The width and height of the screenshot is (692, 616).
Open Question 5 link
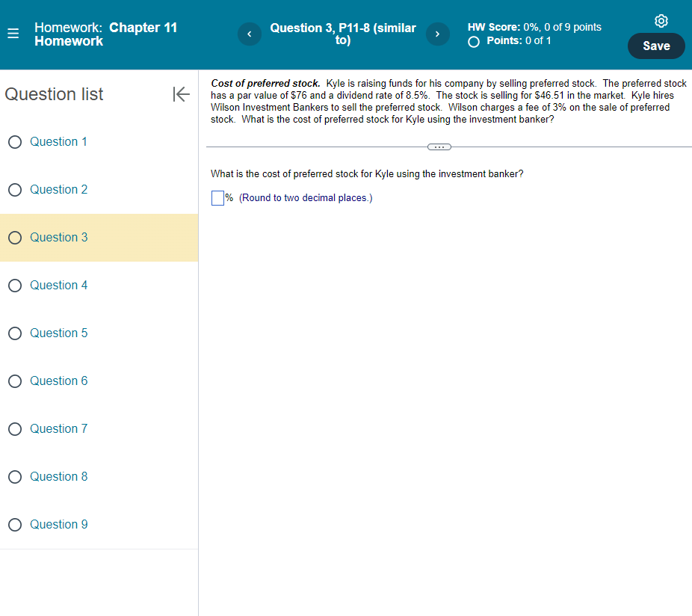tap(59, 333)
